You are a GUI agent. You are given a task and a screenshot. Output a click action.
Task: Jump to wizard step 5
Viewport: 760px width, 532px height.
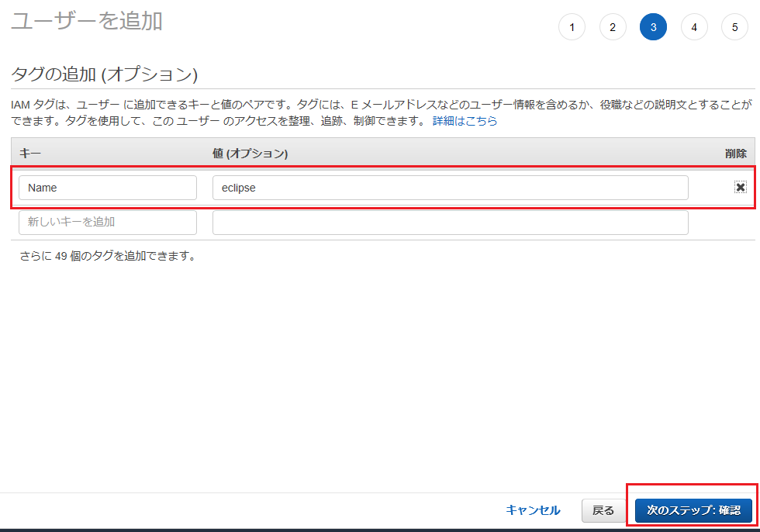pyautogui.click(x=735, y=27)
